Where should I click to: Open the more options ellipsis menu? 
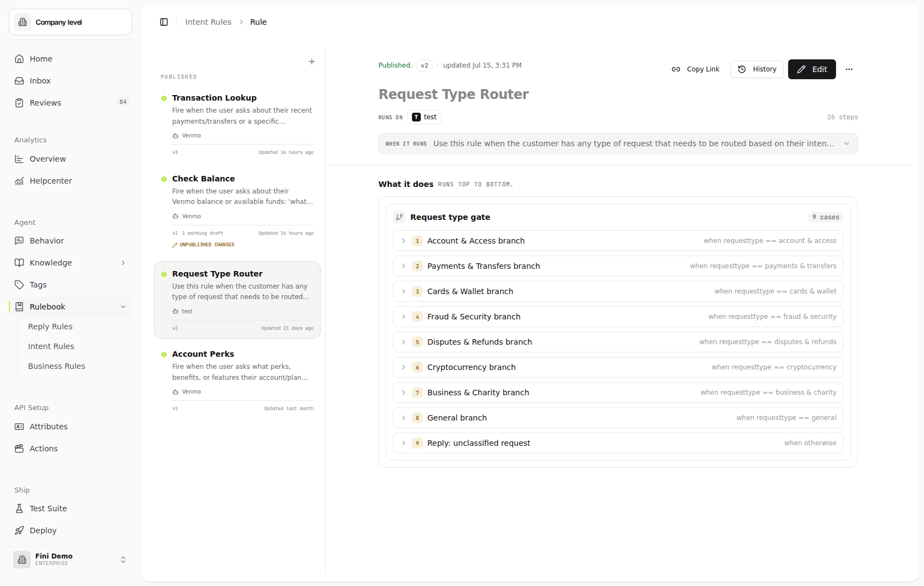tap(849, 69)
